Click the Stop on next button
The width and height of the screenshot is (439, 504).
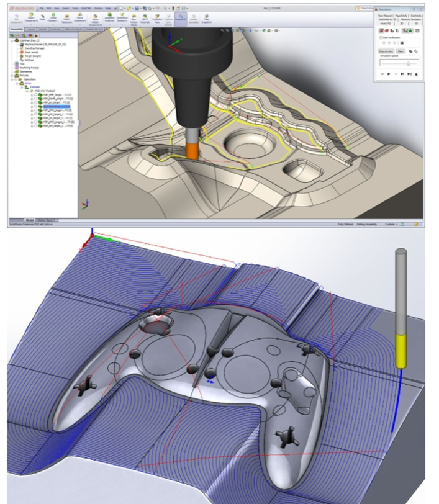point(386,51)
